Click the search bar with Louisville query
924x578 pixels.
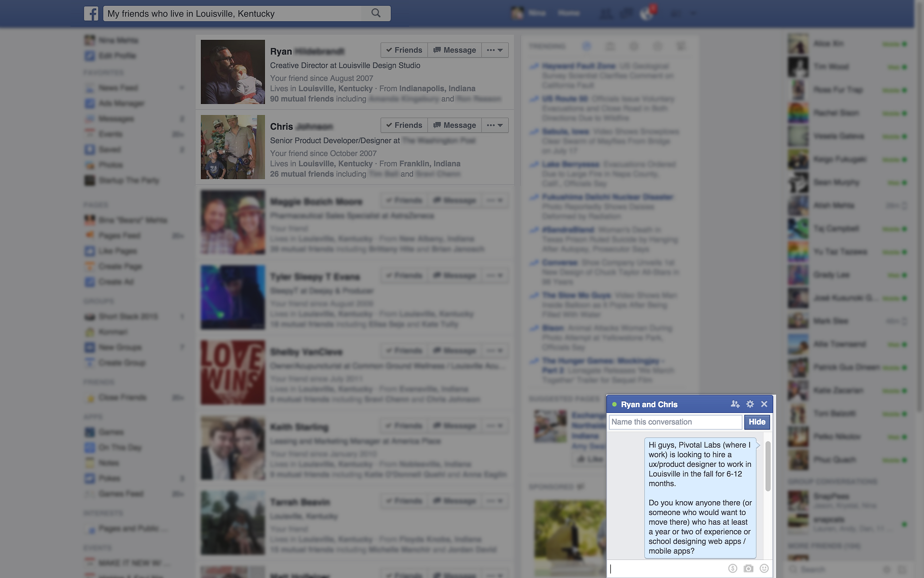pyautogui.click(x=233, y=13)
